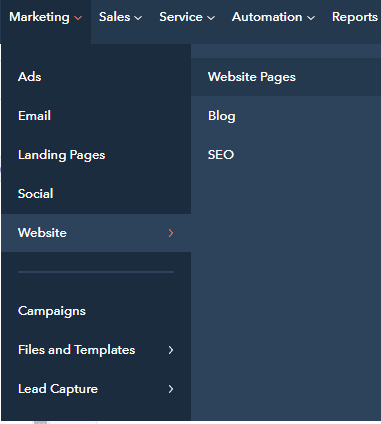The height and width of the screenshot is (424, 381).
Task: Select the Website menu item
Action: point(96,233)
